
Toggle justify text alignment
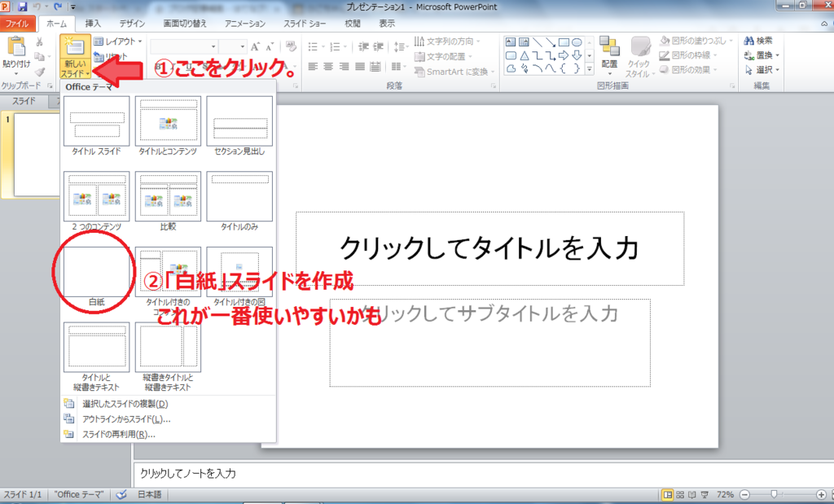(x=360, y=67)
